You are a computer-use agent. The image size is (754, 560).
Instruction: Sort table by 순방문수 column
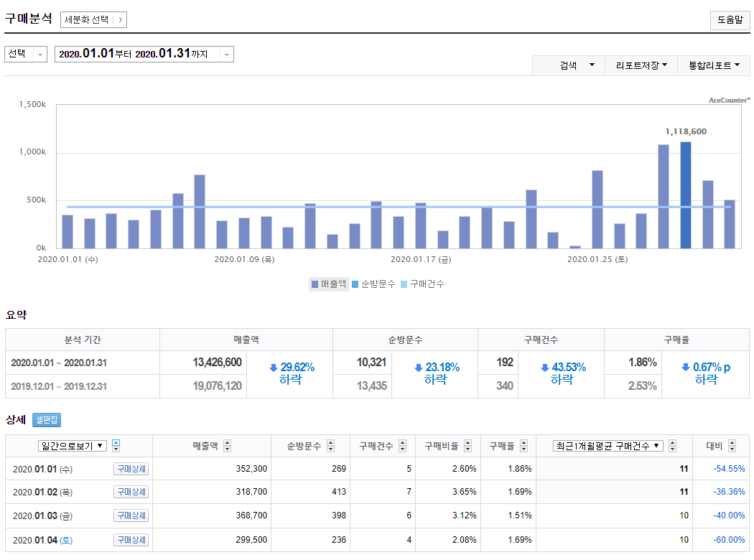pyautogui.click(x=330, y=446)
